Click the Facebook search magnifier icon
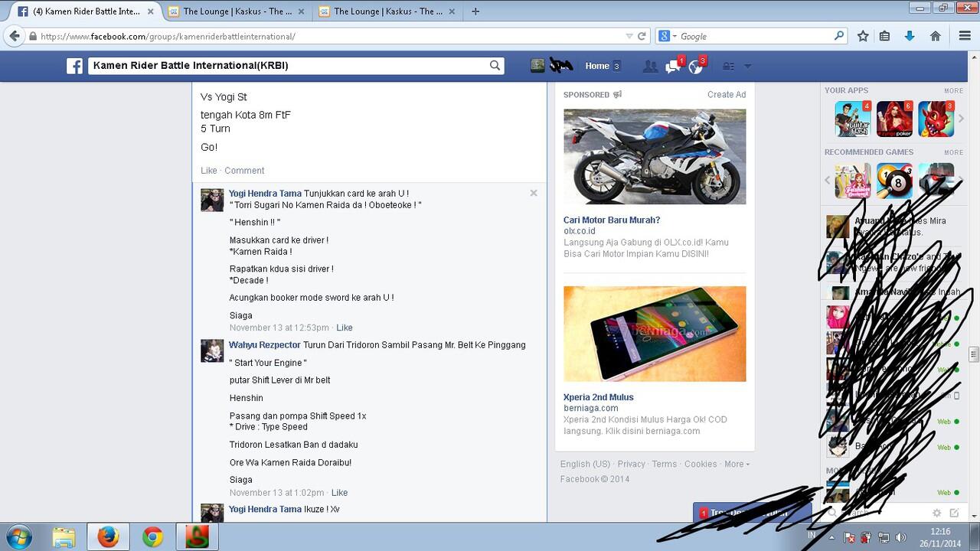Screen dimensions: 980x551 click(495, 66)
